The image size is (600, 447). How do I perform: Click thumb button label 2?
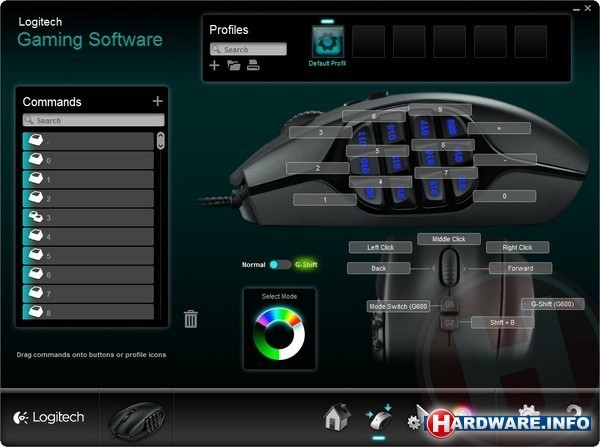pos(318,168)
